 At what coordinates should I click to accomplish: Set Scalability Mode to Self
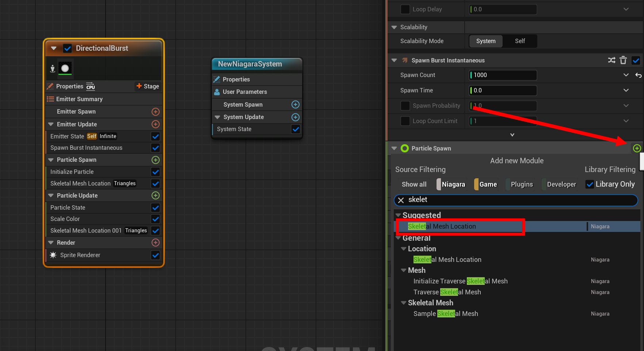pos(520,41)
